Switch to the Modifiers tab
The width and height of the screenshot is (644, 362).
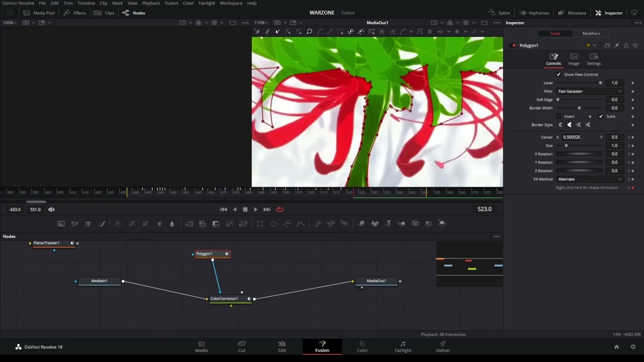[591, 33]
